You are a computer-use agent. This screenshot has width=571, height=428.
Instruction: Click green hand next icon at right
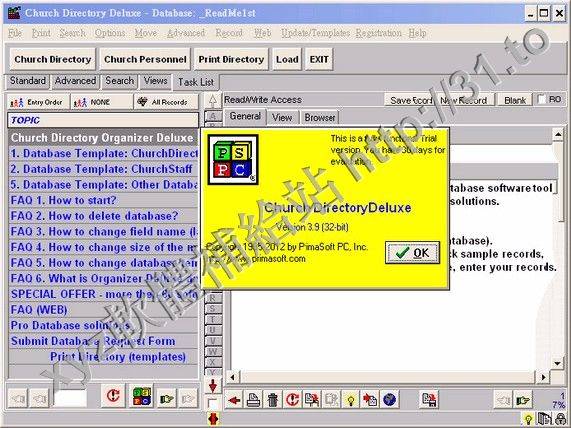[x=523, y=400]
